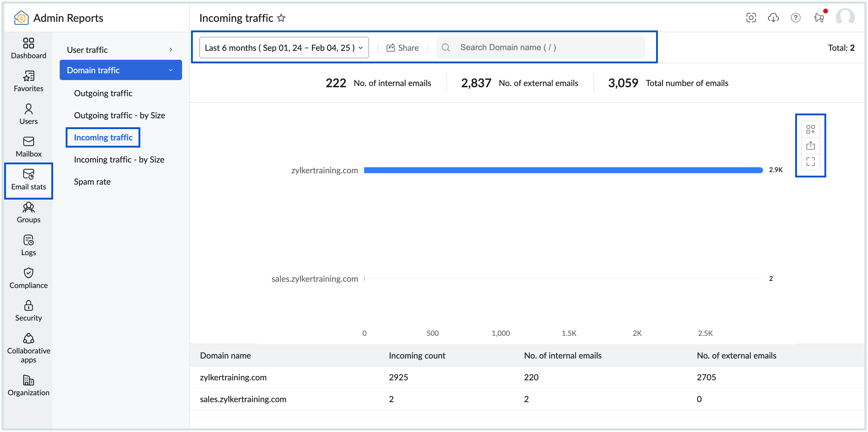The width and height of the screenshot is (868, 432).
Task: Click the screenshot capture icon
Action: [x=751, y=18]
